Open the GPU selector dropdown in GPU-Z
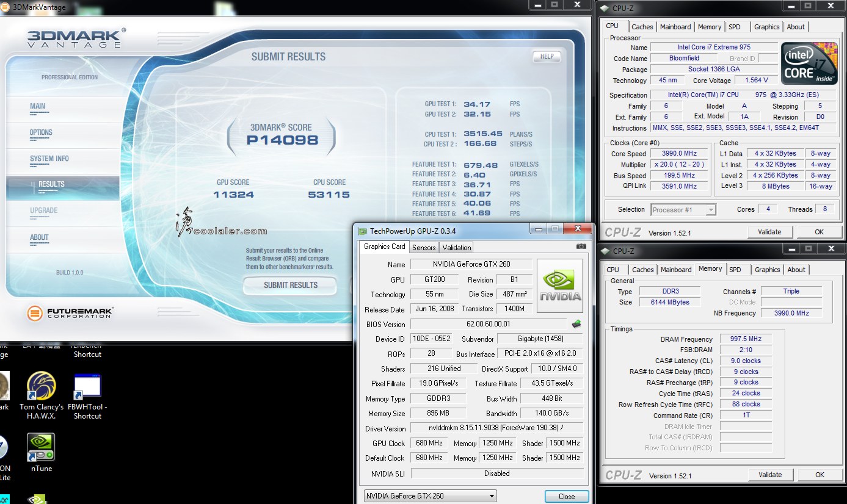Viewport: 847px width, 504px height. click(x=431, y=496)
